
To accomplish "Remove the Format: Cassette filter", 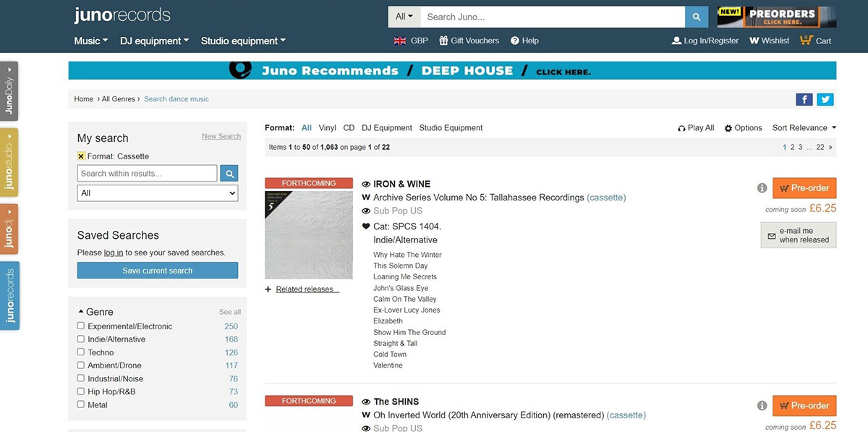I will (x=81, y=156).
